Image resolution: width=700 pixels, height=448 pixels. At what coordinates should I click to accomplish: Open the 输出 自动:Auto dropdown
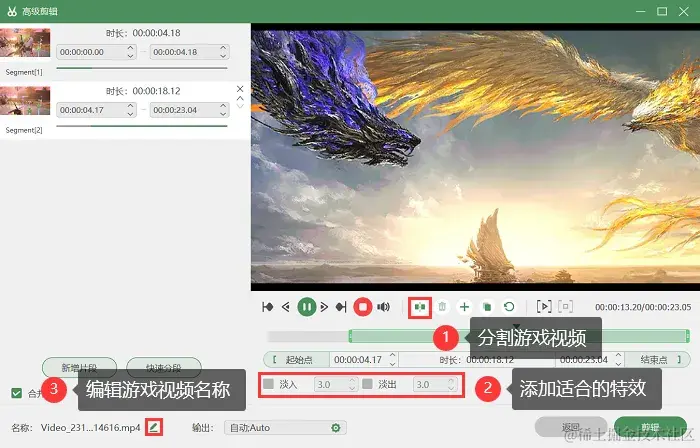(x=285, y=428)
